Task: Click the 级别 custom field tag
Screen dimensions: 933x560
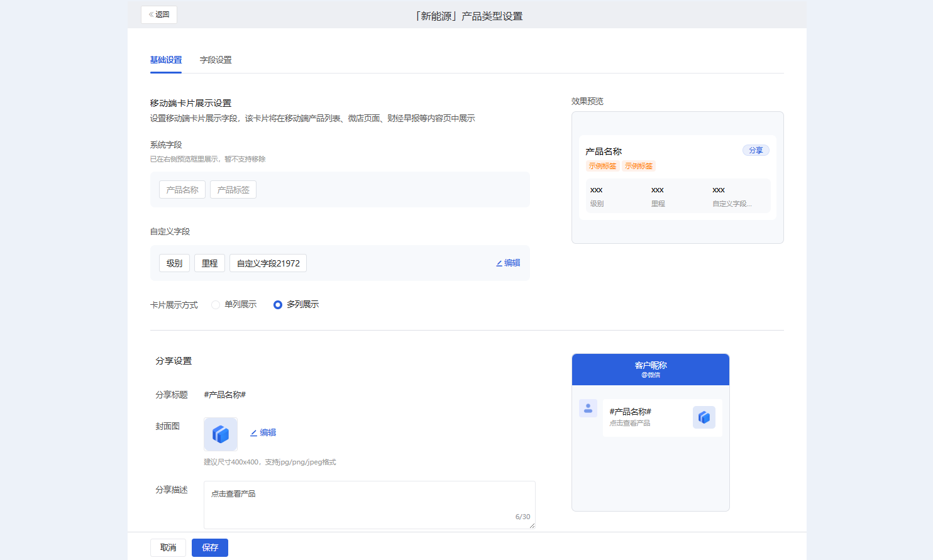Action: point(174,263)
